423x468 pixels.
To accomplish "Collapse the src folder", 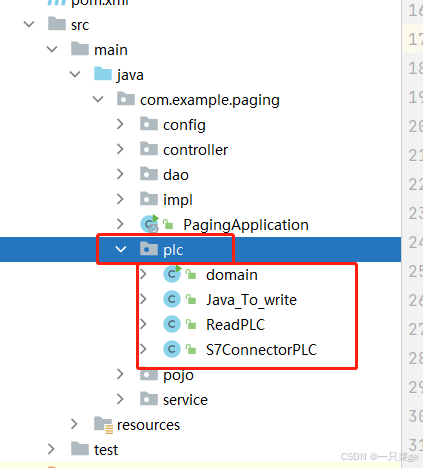I will point(29,24).
